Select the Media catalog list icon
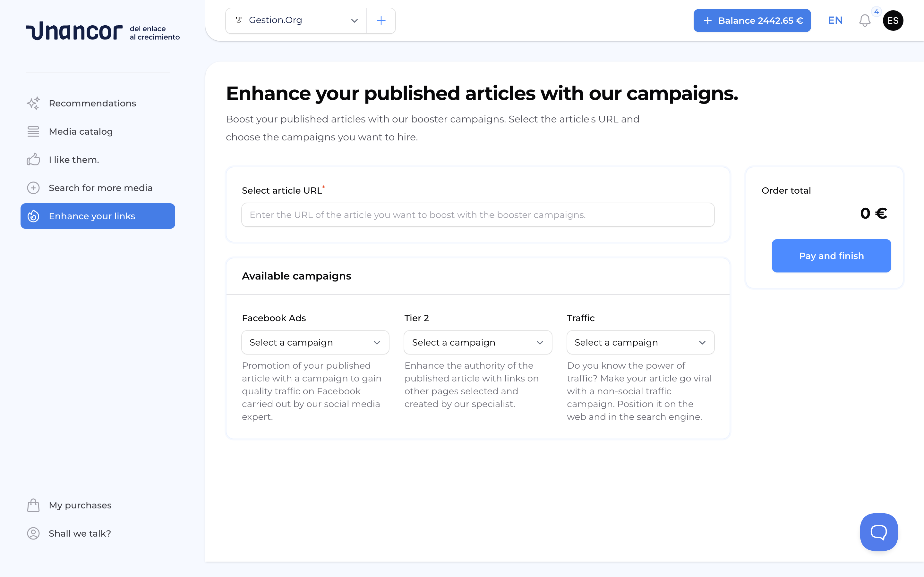 [x=33, y=131]
